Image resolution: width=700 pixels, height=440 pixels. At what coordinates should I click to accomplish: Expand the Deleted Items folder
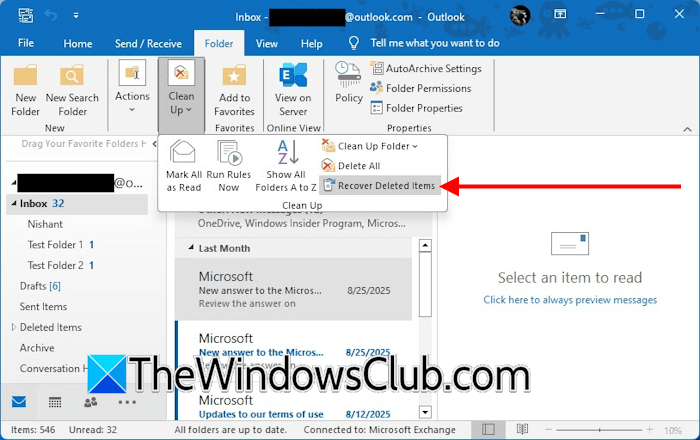(14, 327)
